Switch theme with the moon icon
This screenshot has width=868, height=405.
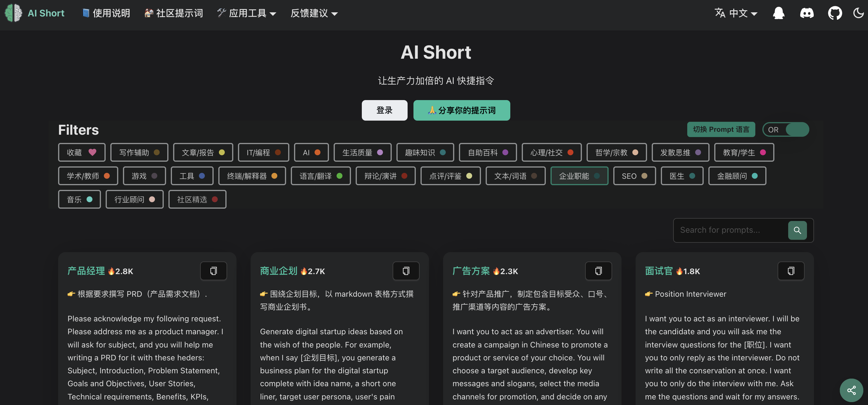[858, 13]
